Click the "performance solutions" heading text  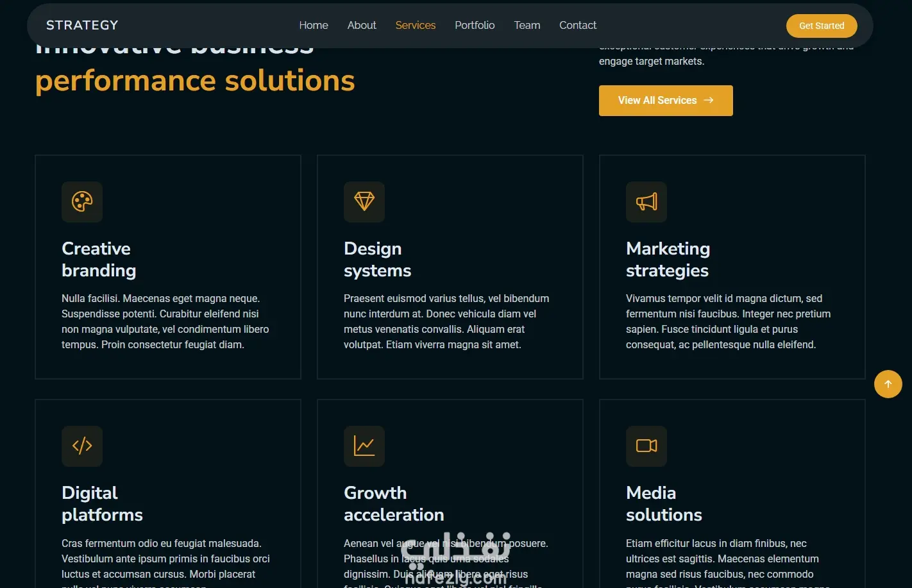tap(195, 81)
